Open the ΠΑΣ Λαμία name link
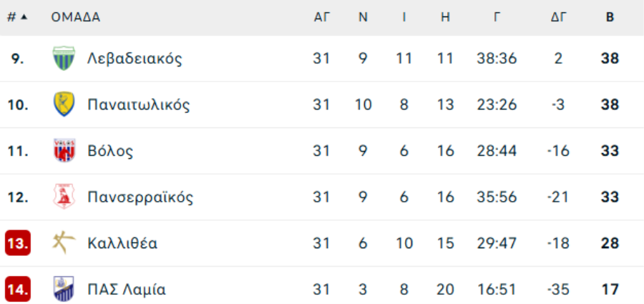Viewport: 644px width, 304px height. (127, 290)
